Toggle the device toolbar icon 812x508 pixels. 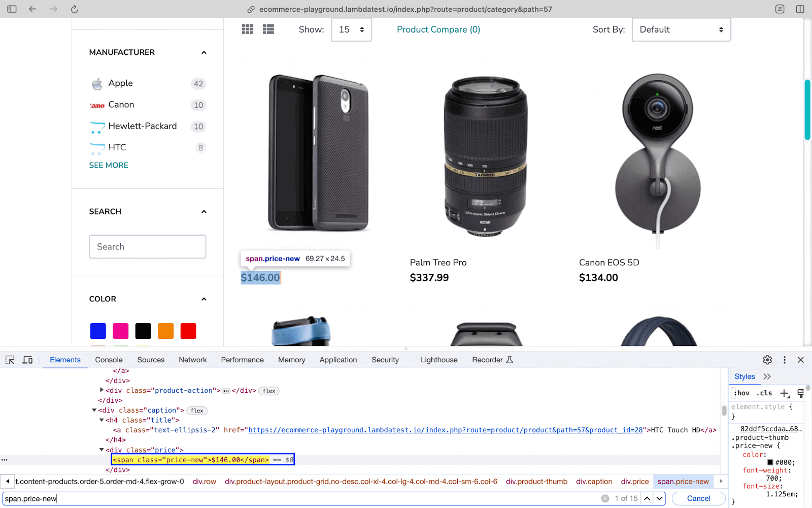28,360
